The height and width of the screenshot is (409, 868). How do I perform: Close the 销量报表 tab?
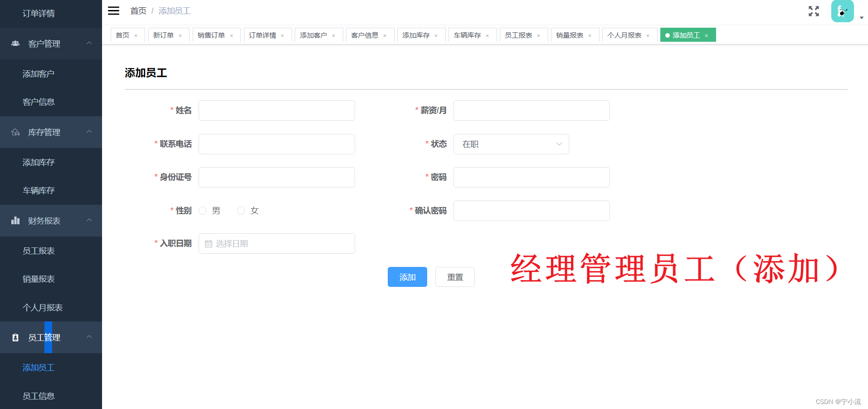pos(590,35)
